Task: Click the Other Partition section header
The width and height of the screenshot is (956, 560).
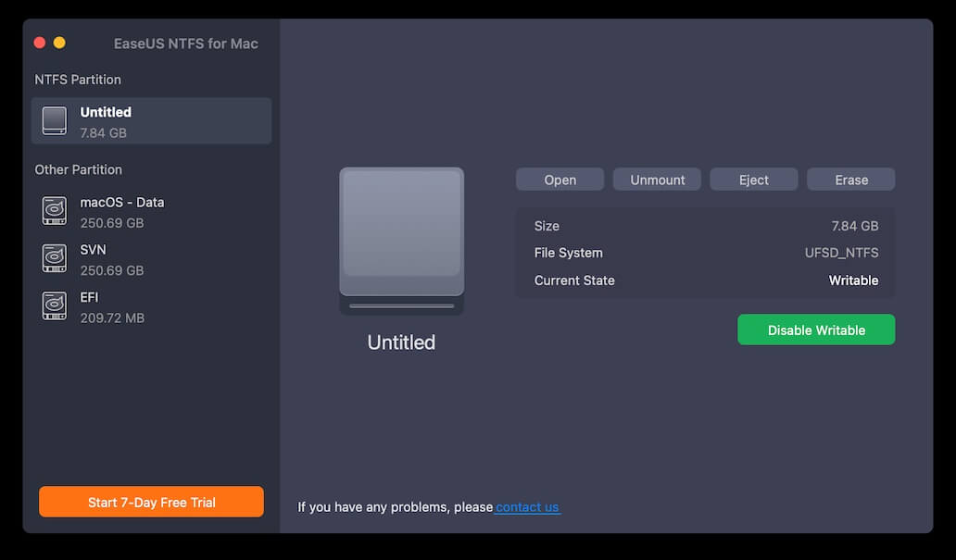Action: coord(78,170)
